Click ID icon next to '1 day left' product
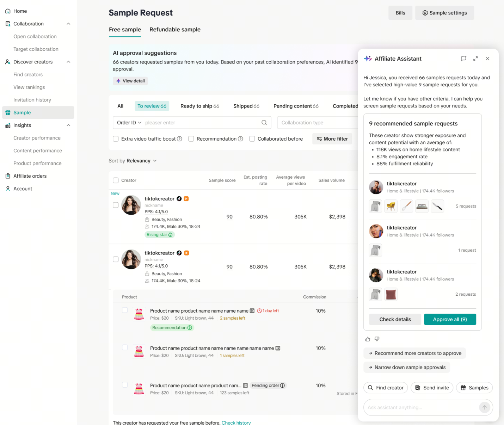The height and width of the screenshot is (425, 504). coord(252,311)
